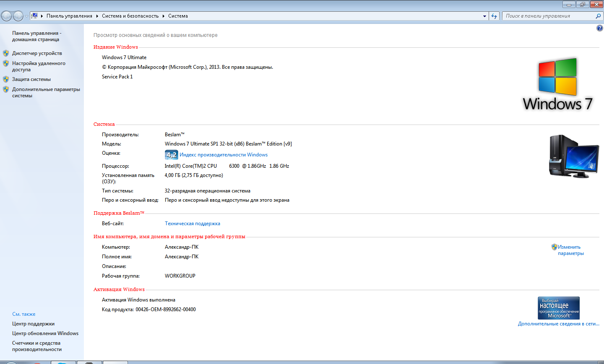Click the 'Активация Windows' section heading
Viewport: 604px width, 364px height.
pyautogui.click(x=119, y=289)
